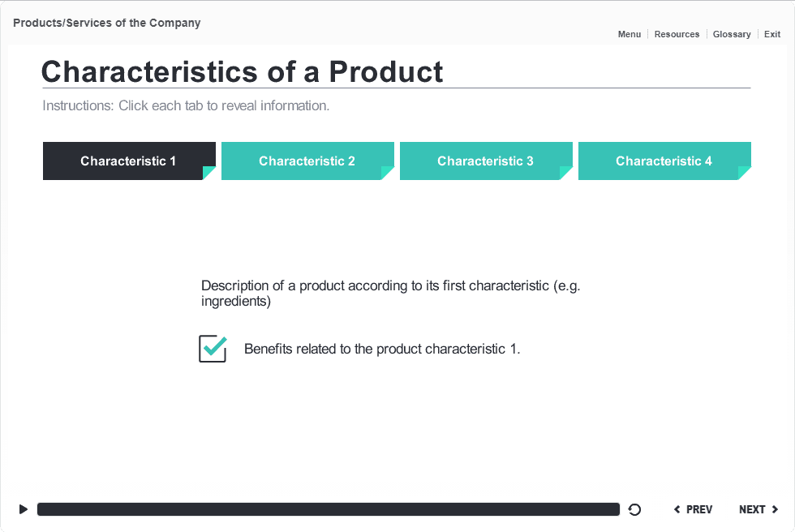
Task: Click the right chevron beside NEXT
Action: pos(775,509)
